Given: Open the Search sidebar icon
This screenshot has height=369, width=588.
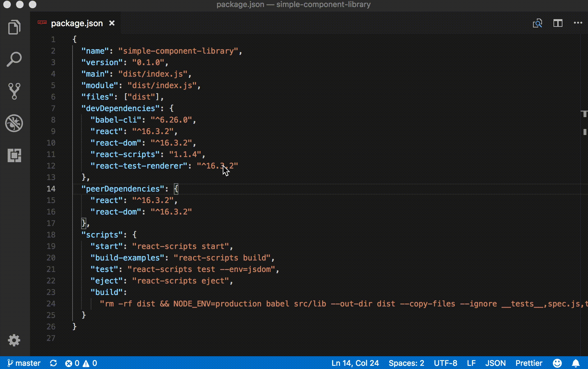Looking at the screenshot, I should [x=14, y=59].
